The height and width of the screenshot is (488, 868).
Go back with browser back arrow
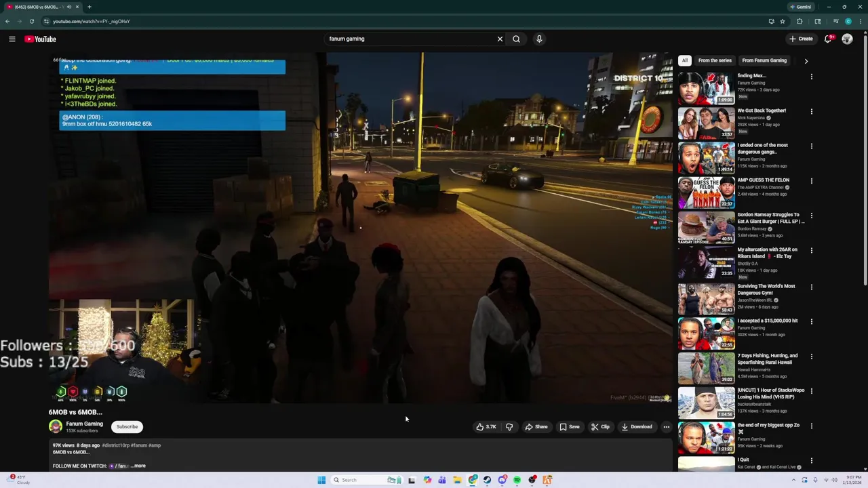7,21
